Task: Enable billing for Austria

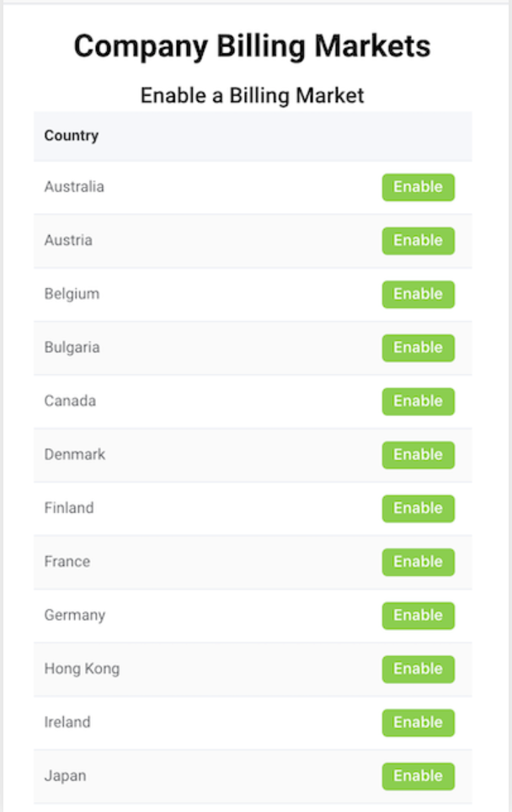Action: (418, 240)
